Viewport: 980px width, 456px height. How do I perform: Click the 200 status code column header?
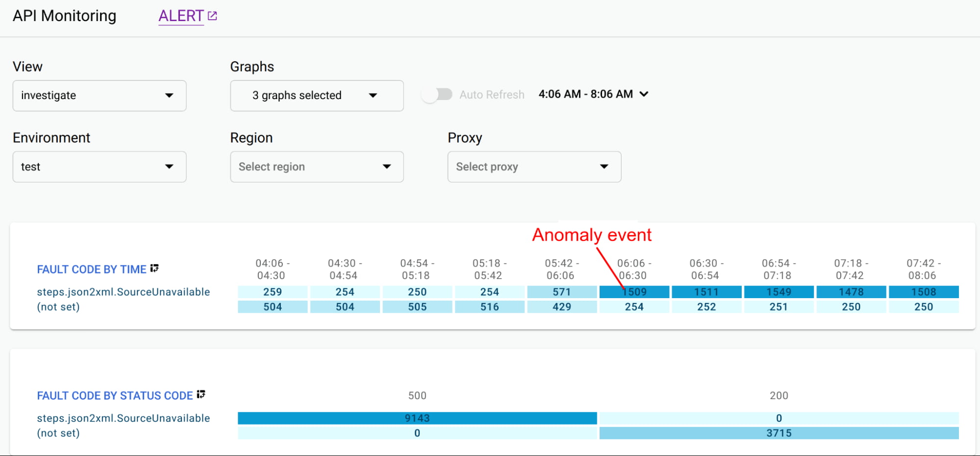pyautogui.click(x=779, y=396)
